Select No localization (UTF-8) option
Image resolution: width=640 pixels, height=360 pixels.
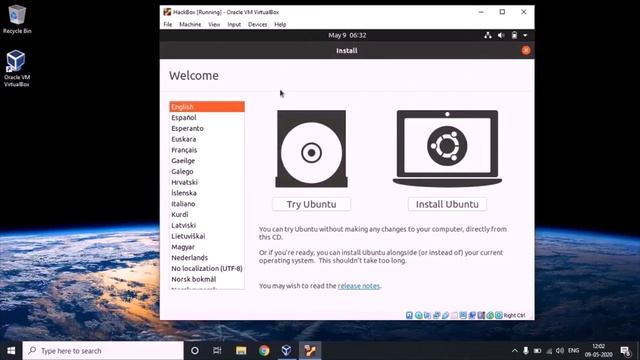coord(207,269)
